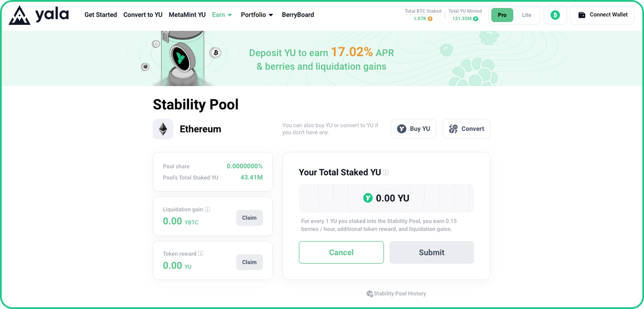Click the 0.00 YU staked amount field
This screenshot has width=644, height=309.
[386, 198]
